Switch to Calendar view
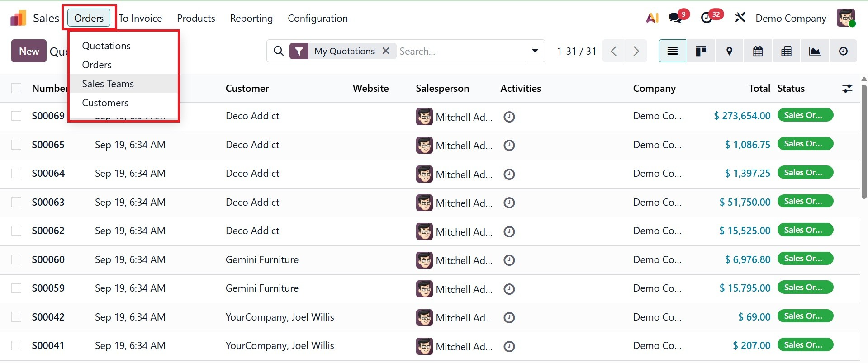 [x=758, y=51]
